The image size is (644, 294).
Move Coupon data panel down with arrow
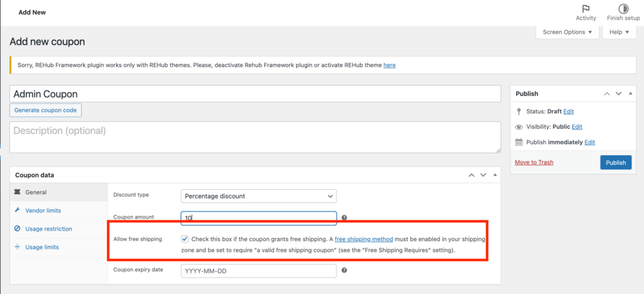pyautogui.click(x=484, y=175)
